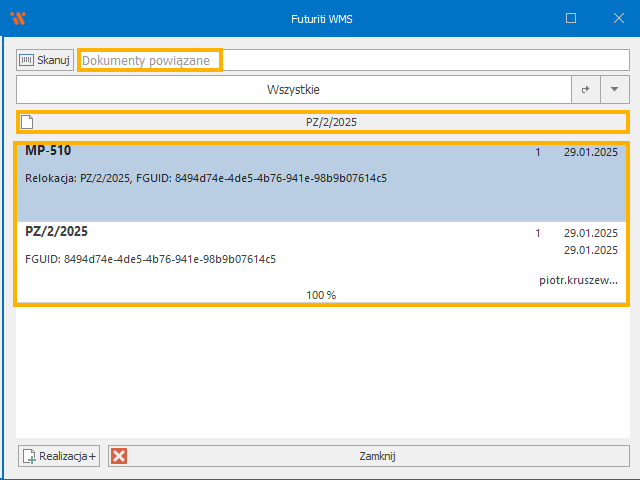Screen dimensions: 640x480
Task: Click the Wszystkie filter button
Action: click(x=293, y=90)
